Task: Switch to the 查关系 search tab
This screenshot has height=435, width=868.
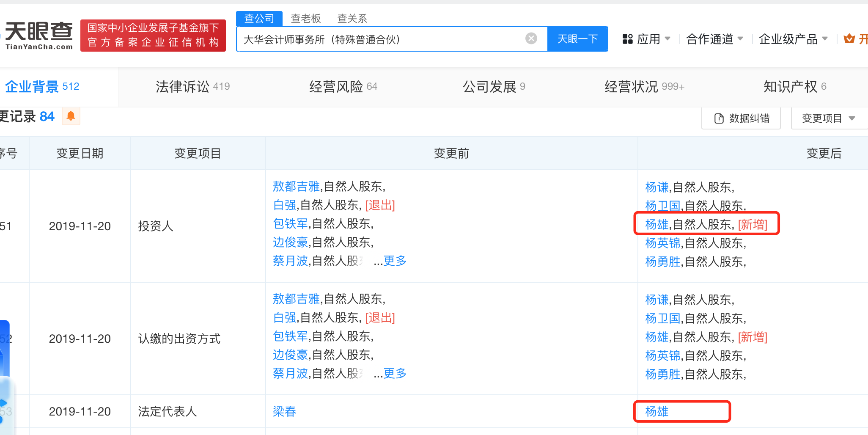Action: (352, 19)
